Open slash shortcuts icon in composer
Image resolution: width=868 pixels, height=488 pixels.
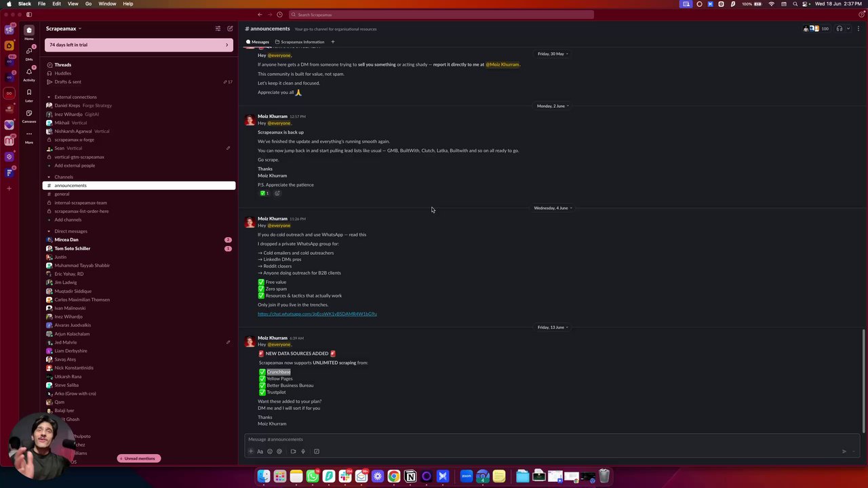click(317, 451)
